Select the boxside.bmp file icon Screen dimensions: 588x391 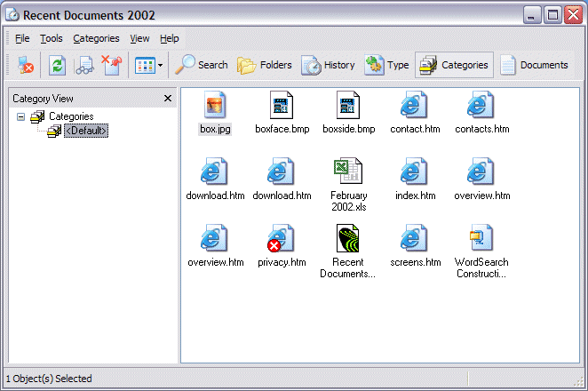coord(348,105)
